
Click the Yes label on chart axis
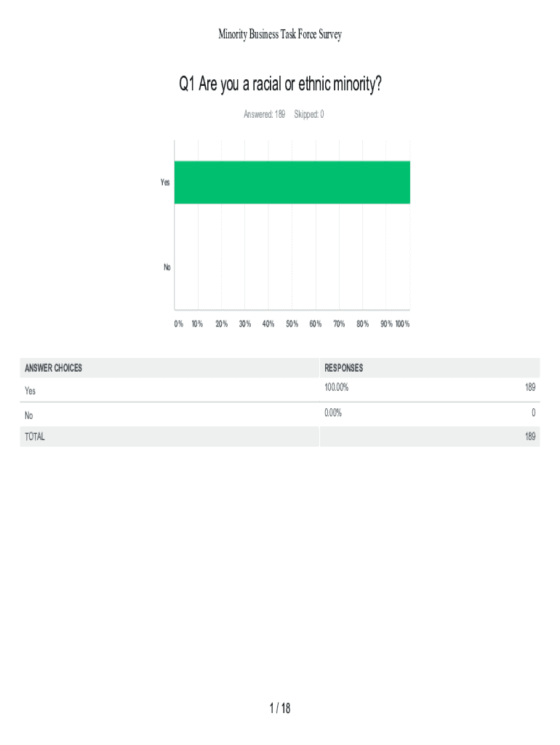tap(165, 183)
